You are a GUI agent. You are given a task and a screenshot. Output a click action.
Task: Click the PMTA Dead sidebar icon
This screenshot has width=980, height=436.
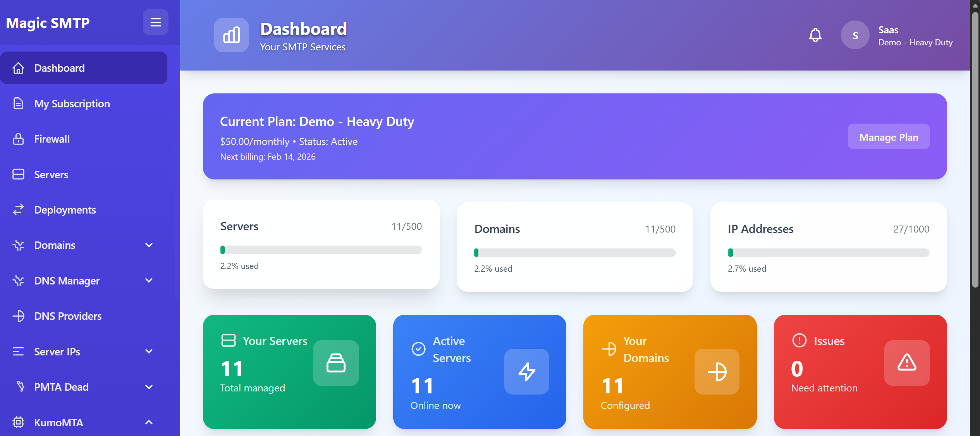tap(21, 387)
